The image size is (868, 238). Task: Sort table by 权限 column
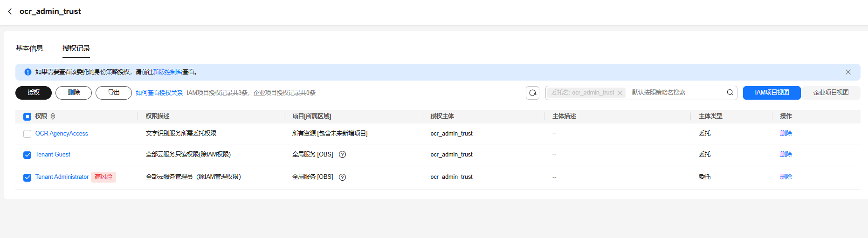click(53, 116)
